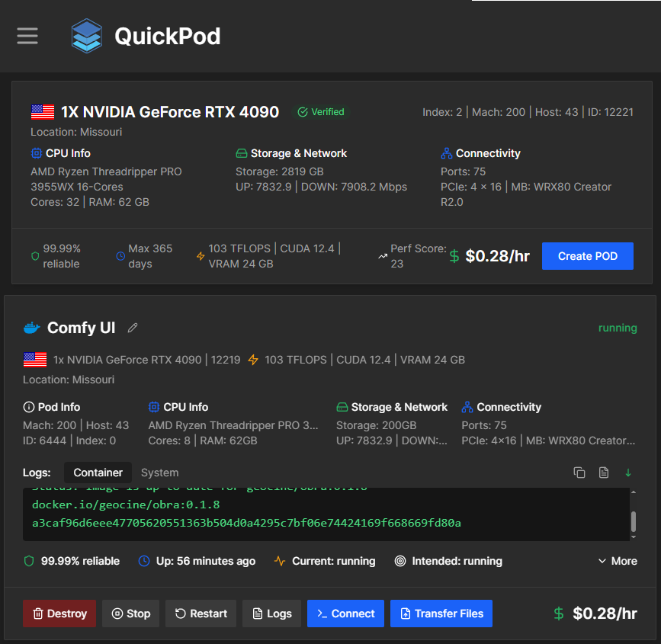Click the 'Perf Score: 23' text

[419, 256]
